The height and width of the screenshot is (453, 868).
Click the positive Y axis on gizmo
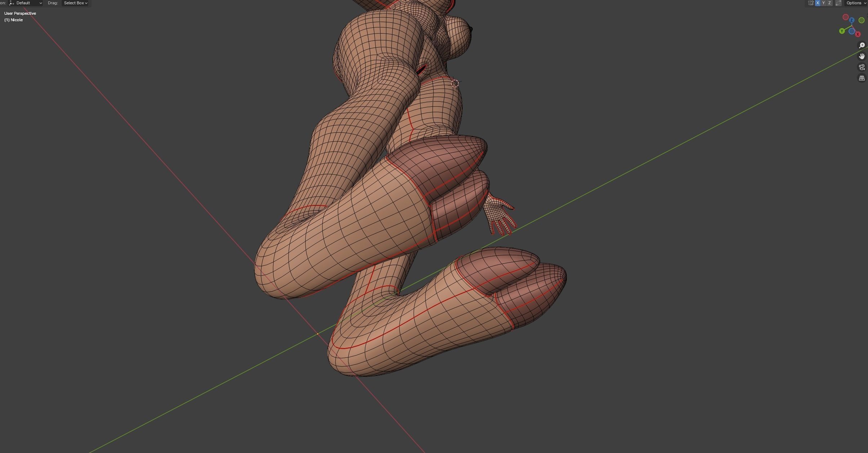coord(842,31)
